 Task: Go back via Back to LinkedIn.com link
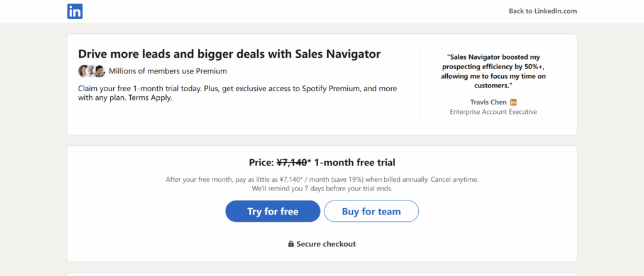click(x=543, y=11)
